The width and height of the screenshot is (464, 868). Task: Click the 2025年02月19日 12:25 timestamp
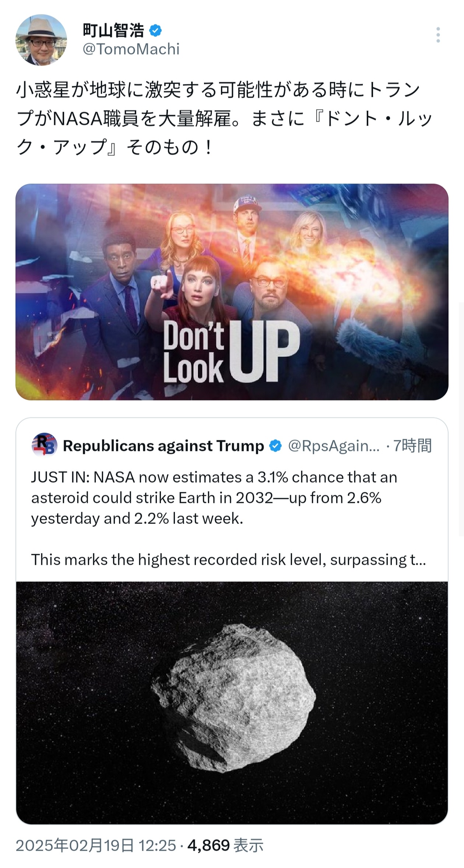[x=96, y=845]
